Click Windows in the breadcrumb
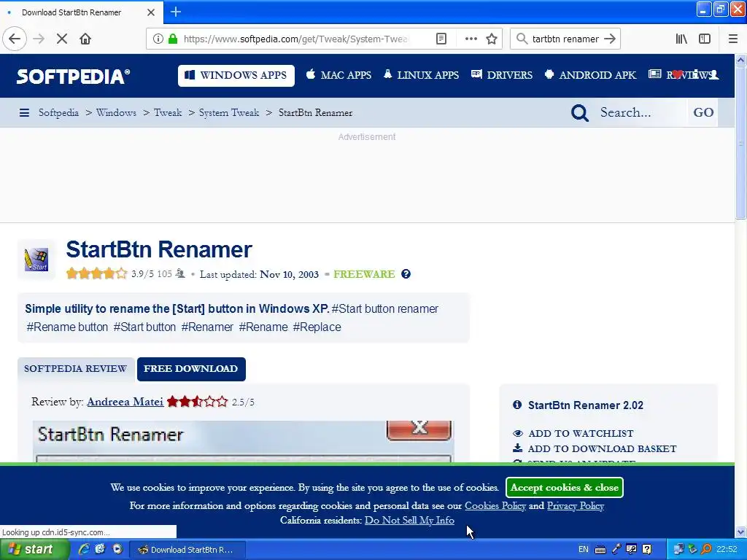Screen dimensions: 747x560 pyautogui.click(x=116, y=113)
